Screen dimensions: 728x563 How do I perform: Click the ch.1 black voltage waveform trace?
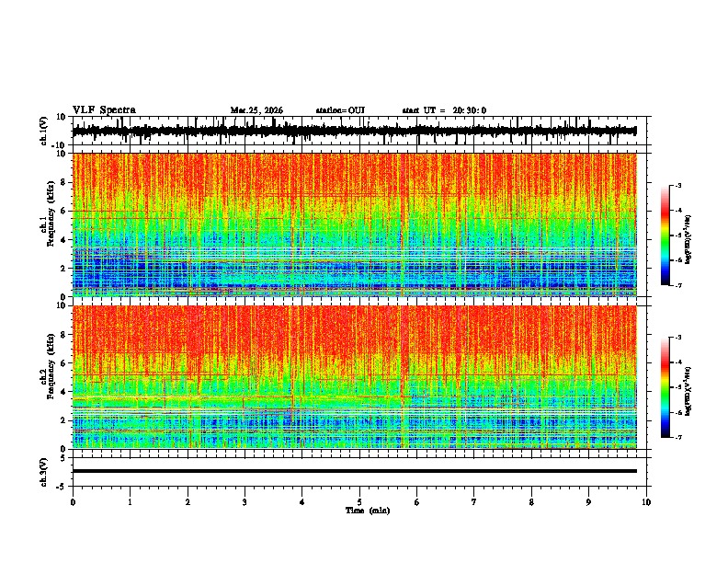[354, 131]
